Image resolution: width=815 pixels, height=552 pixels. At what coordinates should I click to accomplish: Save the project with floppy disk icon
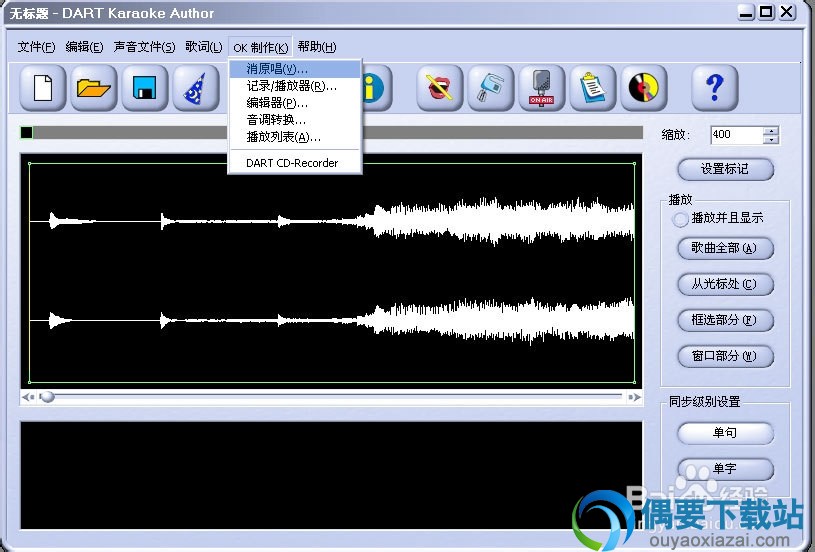pos(144,88)
